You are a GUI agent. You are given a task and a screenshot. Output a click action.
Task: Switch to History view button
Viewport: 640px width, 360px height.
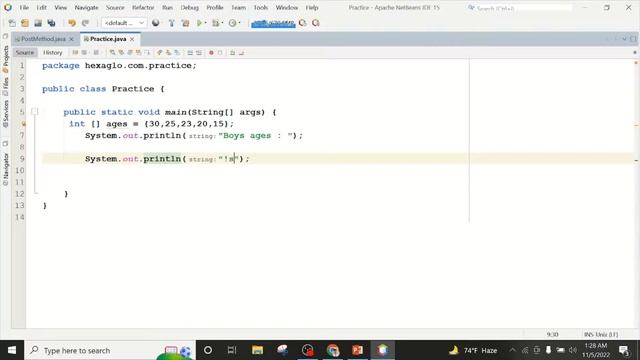(53, 53)
